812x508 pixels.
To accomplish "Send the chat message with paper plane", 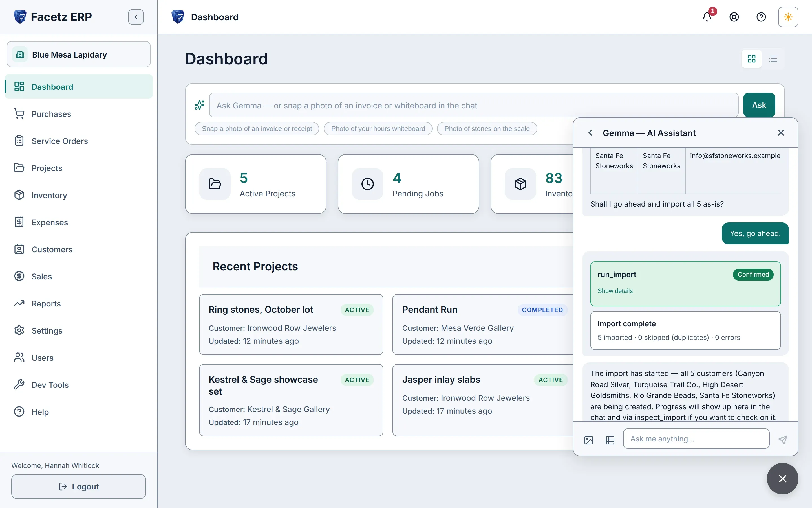I will (x=782, y=440).
